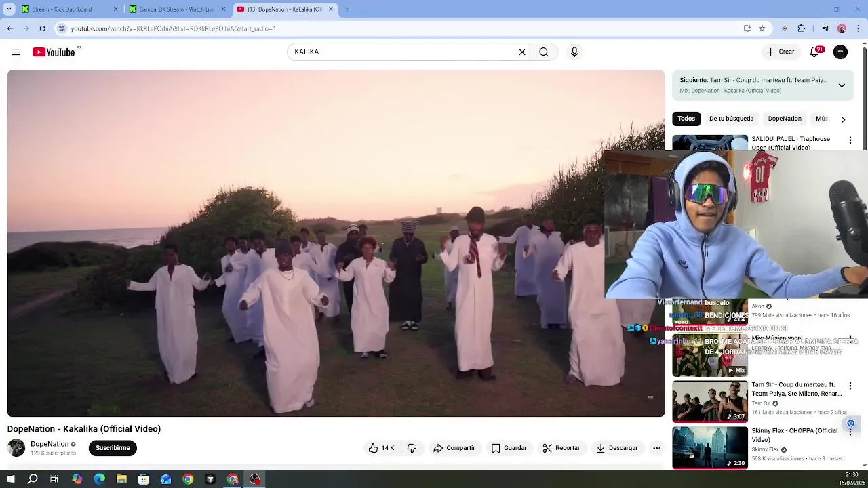The width and height of the screenshot is (868, 488).
Task: Open the Mix playlist thumbnail
Action: (x=710, y=356)
